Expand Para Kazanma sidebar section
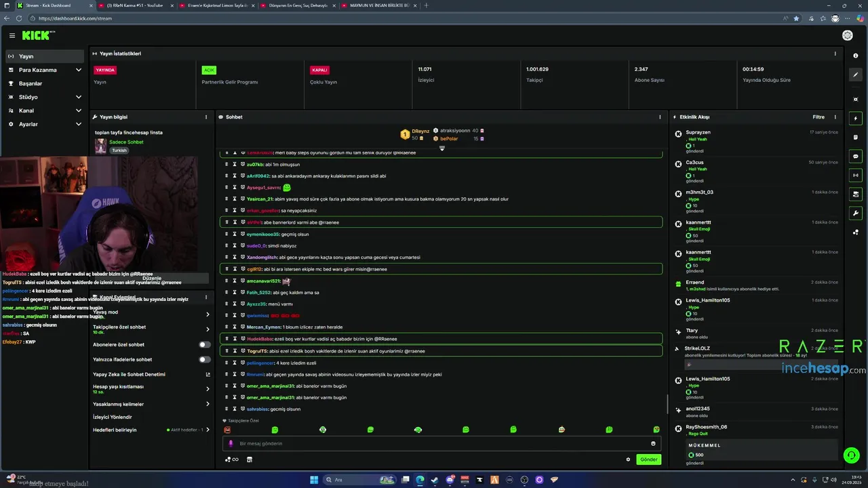This screenshot has height=488, width=868. (x=79, y=70)
